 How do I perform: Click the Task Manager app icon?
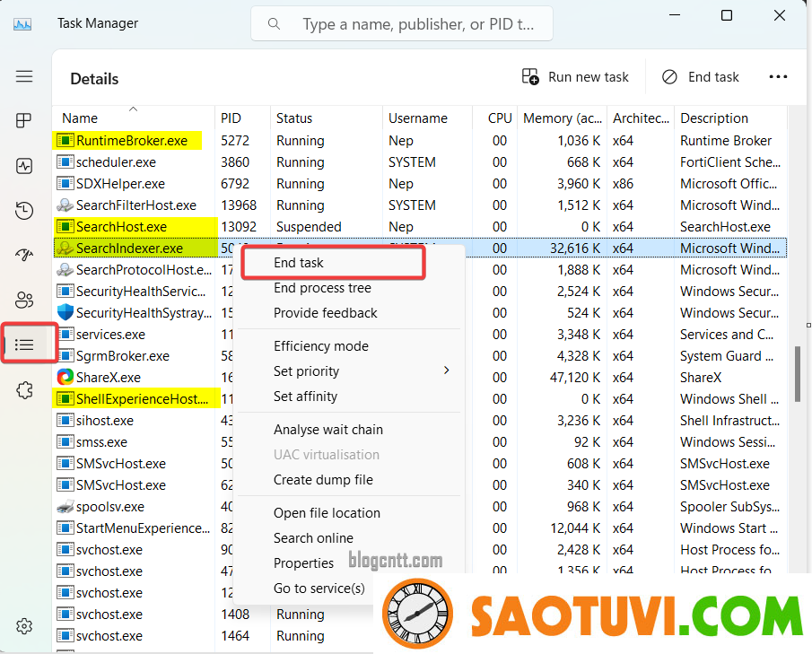coord(22,24)
